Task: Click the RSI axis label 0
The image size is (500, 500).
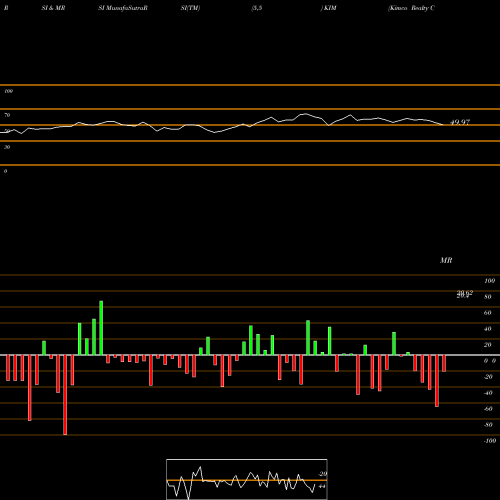Action: (x=5, y=171)
